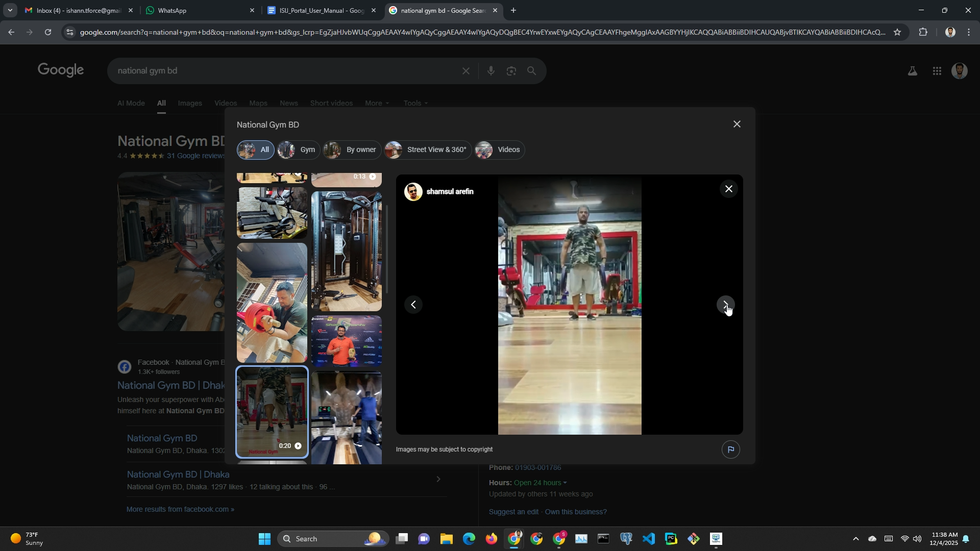Select the By owner filter chip
Image resolution: width=980 pixels, height=551 pixels.
click(x=352, y=150)
